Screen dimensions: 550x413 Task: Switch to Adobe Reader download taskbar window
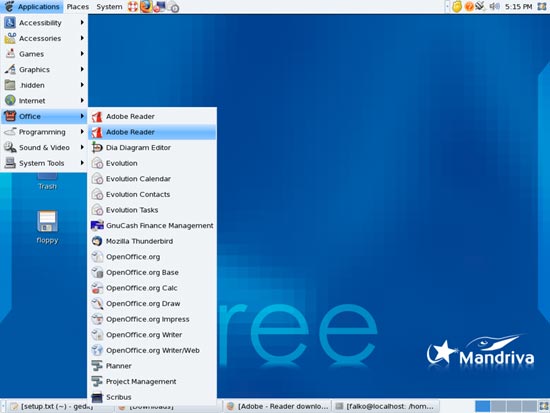(278, 406)
